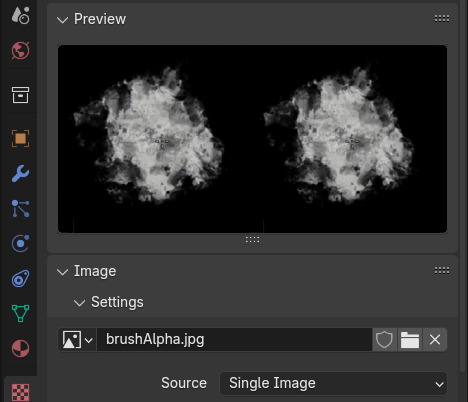Open the World properties tab
468x402 pixels.
20,50
